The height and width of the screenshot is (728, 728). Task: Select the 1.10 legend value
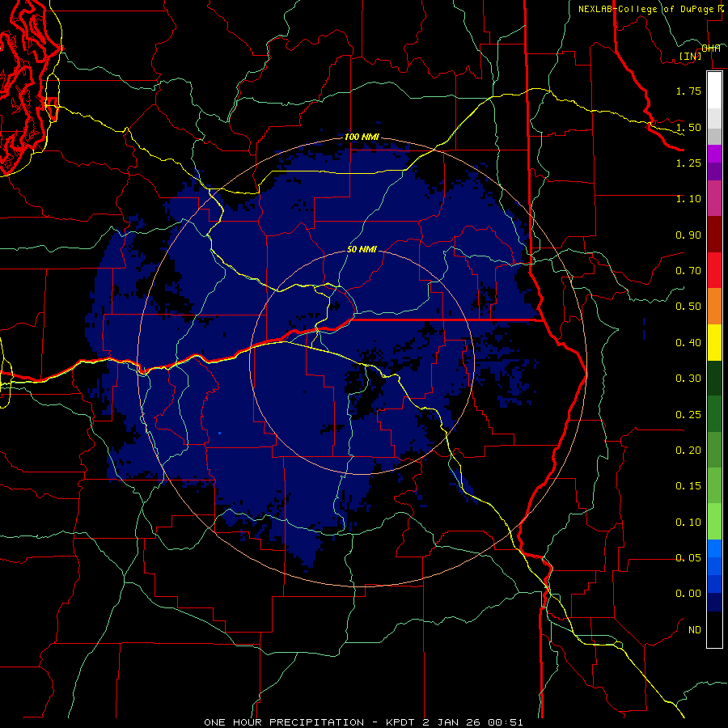coord(688,199)
